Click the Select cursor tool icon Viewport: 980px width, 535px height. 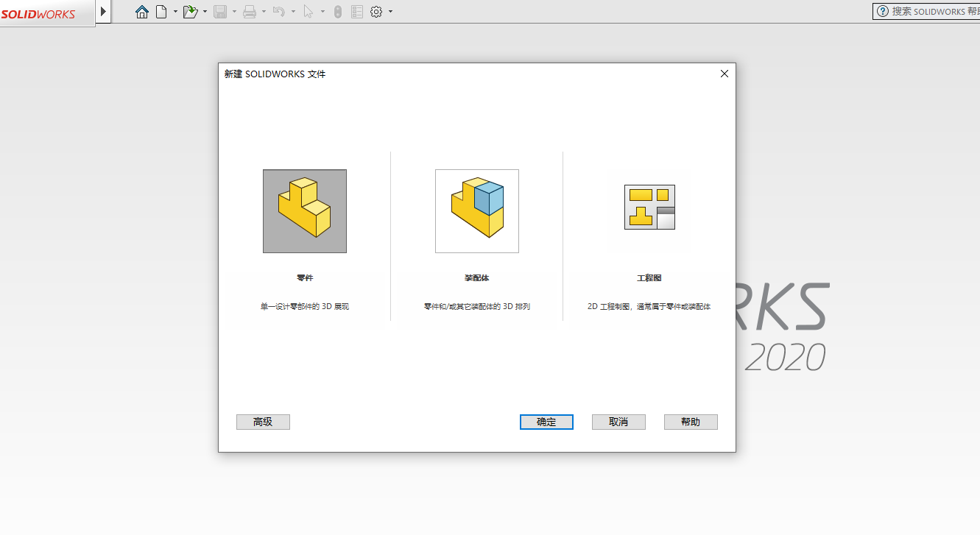pos(309,12)
